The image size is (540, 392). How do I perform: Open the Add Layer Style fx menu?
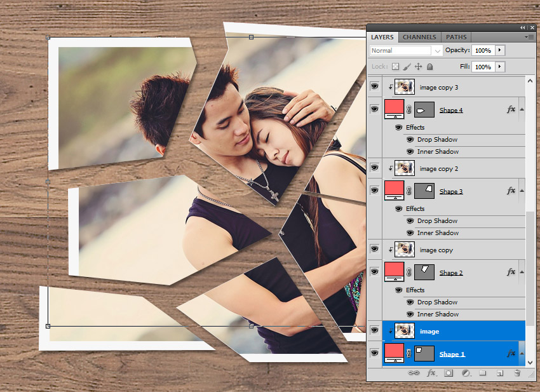(431, 374)
